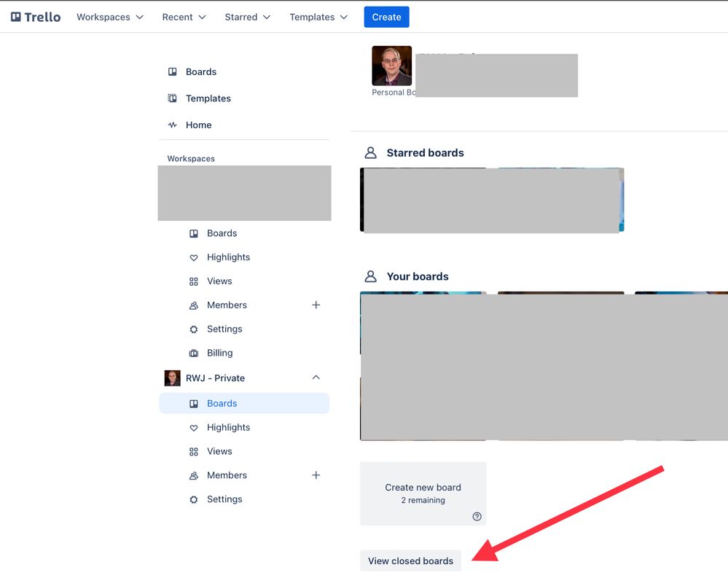728x578 pixels.
Task: Click the Trello logo icon
Action: point(16,17)
